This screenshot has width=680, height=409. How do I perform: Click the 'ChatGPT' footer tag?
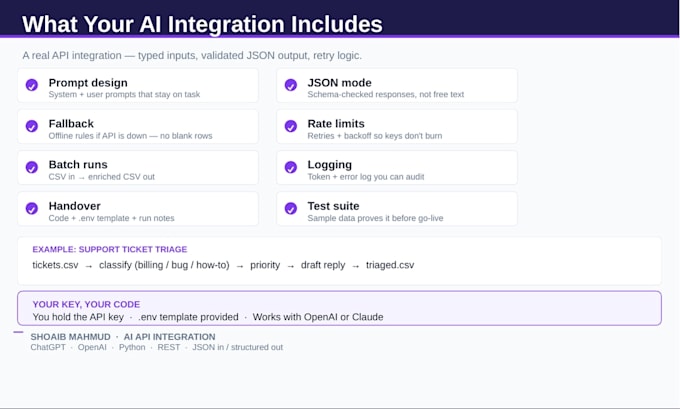pyautogui.click(x=48, y=347)
